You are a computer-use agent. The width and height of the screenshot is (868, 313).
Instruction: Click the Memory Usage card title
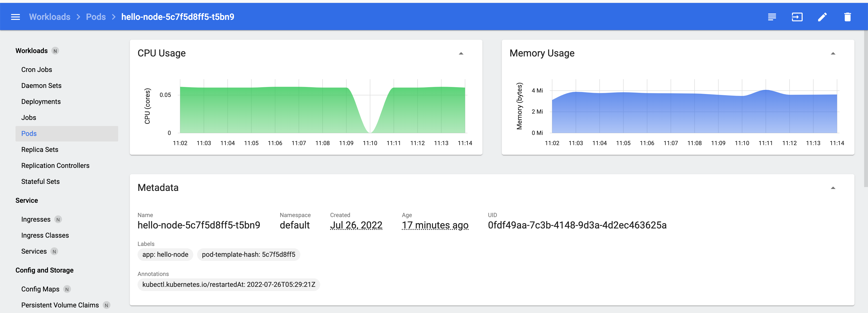point(542,53)
